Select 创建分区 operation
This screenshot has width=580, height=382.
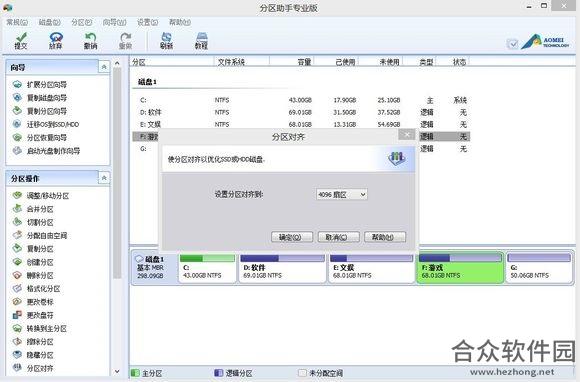33,262
